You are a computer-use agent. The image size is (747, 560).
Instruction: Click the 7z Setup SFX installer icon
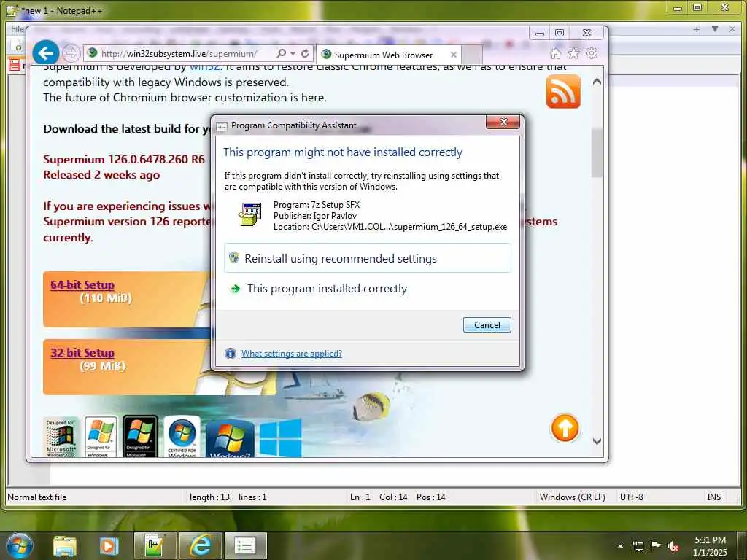click(x=249, y=214)
